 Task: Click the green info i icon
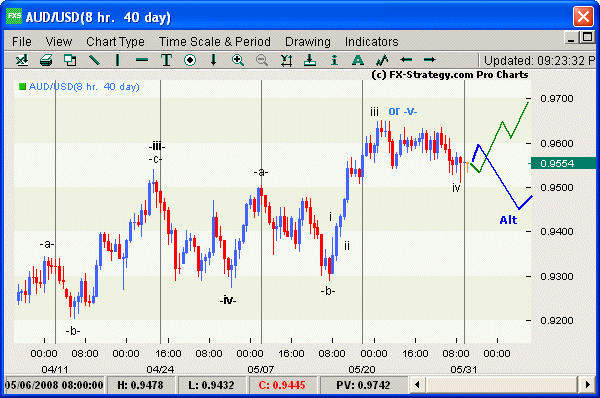(x=334, y=60)
